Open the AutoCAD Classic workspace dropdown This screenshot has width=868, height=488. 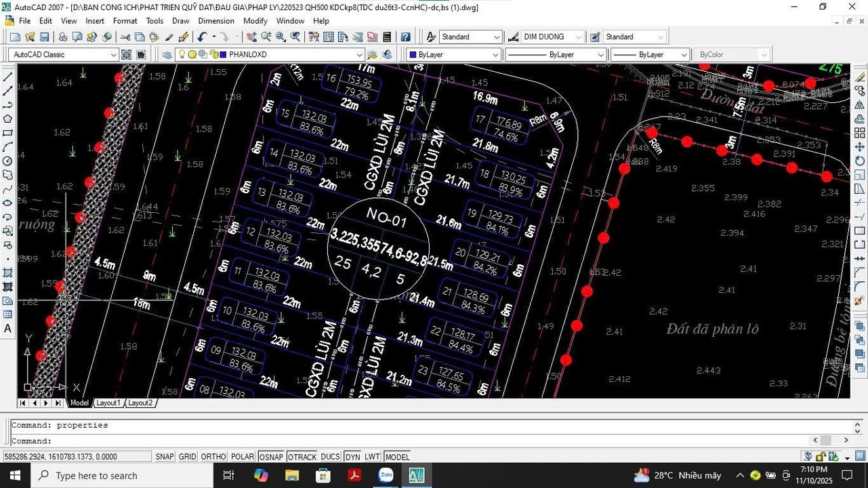click(x=114, y=54)
